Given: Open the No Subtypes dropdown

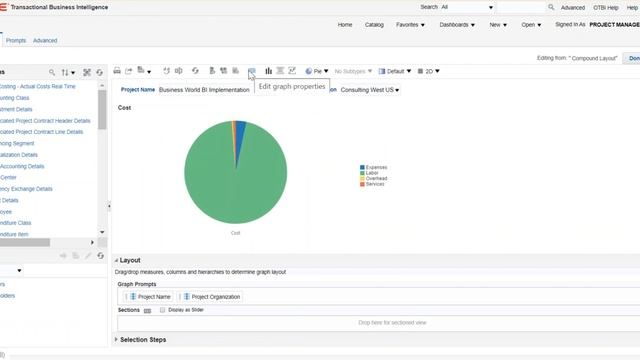Looking at the screenshot, I should [x=353, y=71].
